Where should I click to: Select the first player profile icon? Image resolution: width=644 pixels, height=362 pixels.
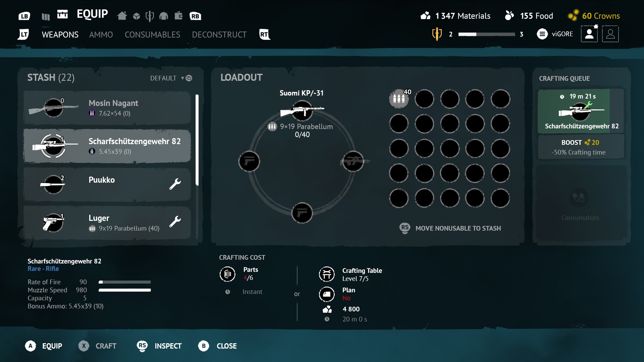[589, 34]
